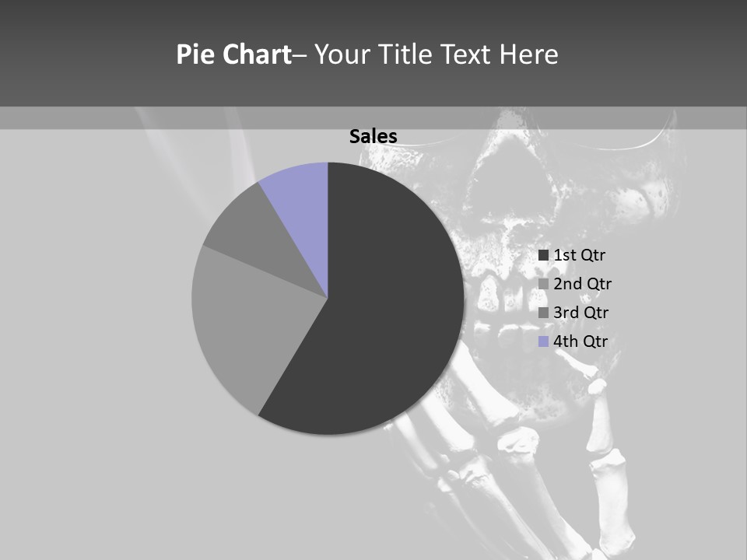747x560 pixels.
Task: Click the dark 1st Qtr legend swatch
Action: (544, 255)
